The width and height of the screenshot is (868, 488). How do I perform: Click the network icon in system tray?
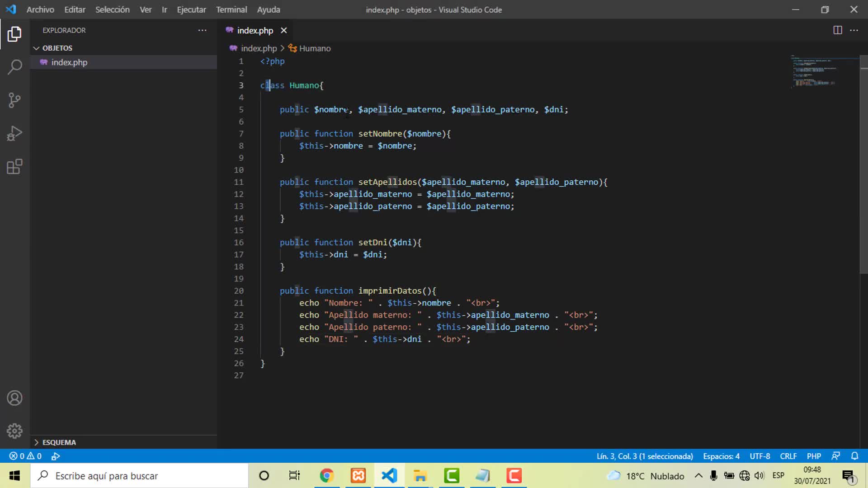(744, 476)
